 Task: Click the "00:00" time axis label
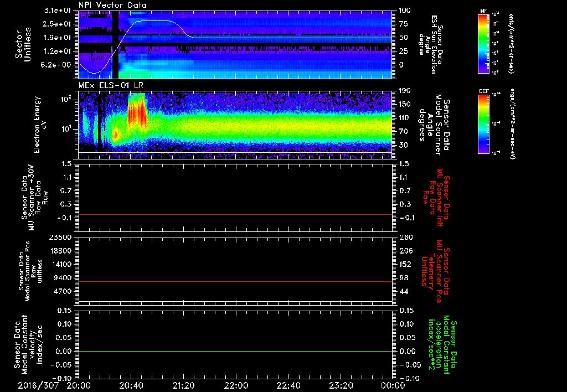(x=393, y=385)
